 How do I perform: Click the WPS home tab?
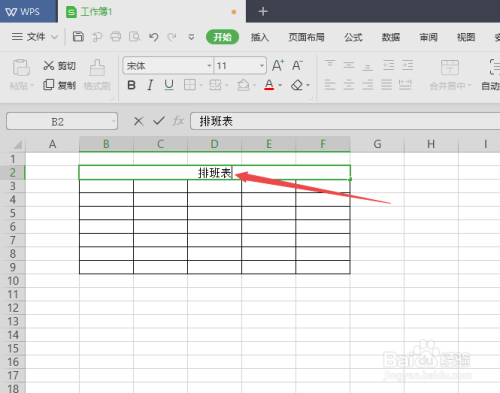29,11
